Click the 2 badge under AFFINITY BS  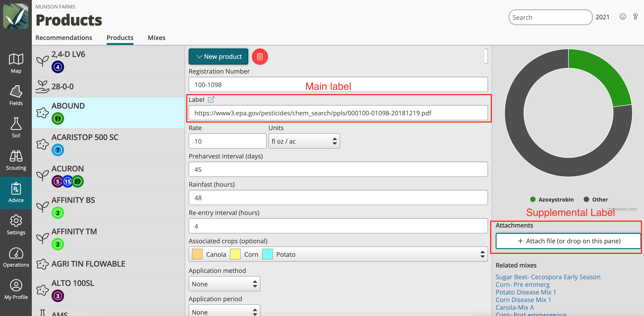click(58, 213)
